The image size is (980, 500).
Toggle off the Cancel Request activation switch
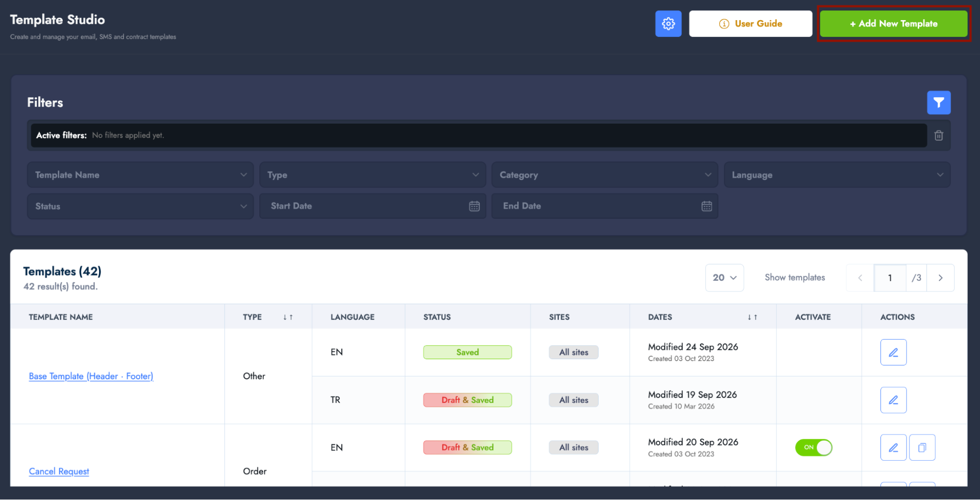coord(813,447)
